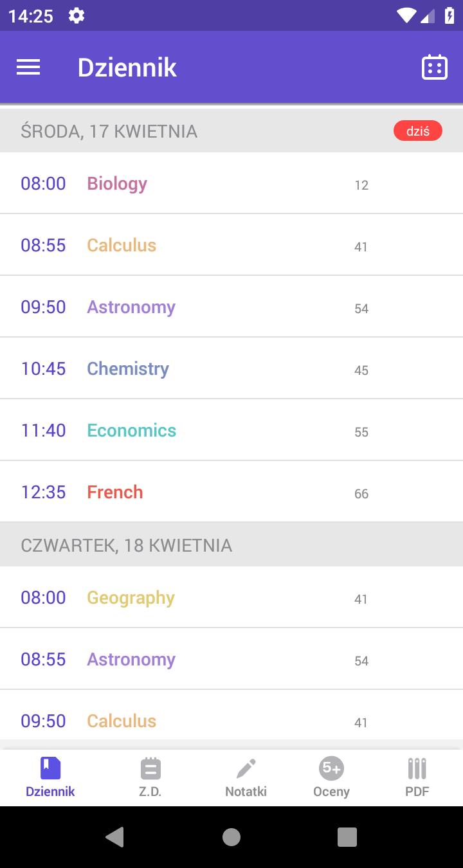Image resolution: width=463 pixels, height=868 pixels.
Task: Open the Z.D. homework tab
Action: point(150,777)
